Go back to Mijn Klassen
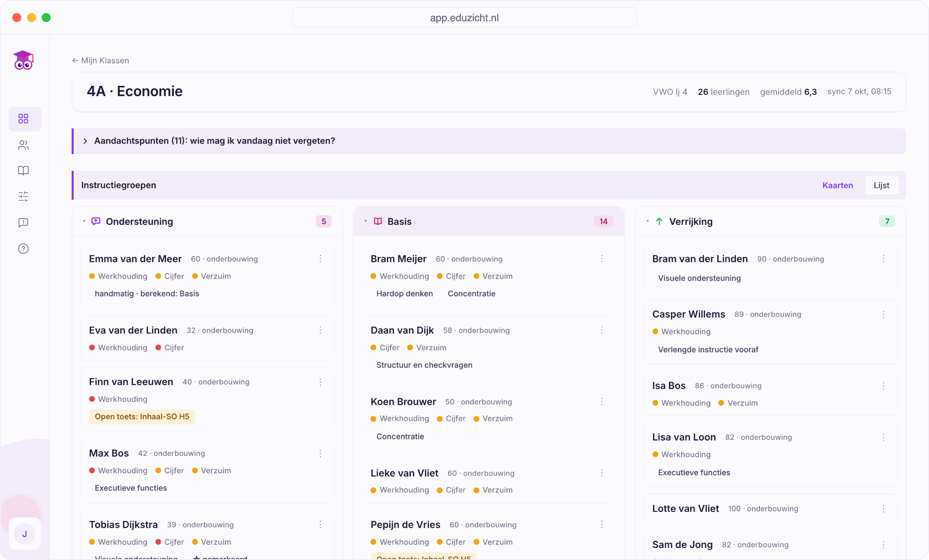 (101, 60)
